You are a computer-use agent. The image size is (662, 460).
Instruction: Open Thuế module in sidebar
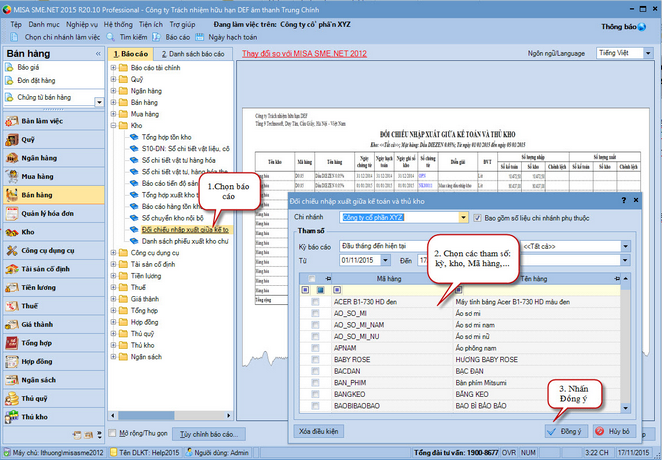54,306
